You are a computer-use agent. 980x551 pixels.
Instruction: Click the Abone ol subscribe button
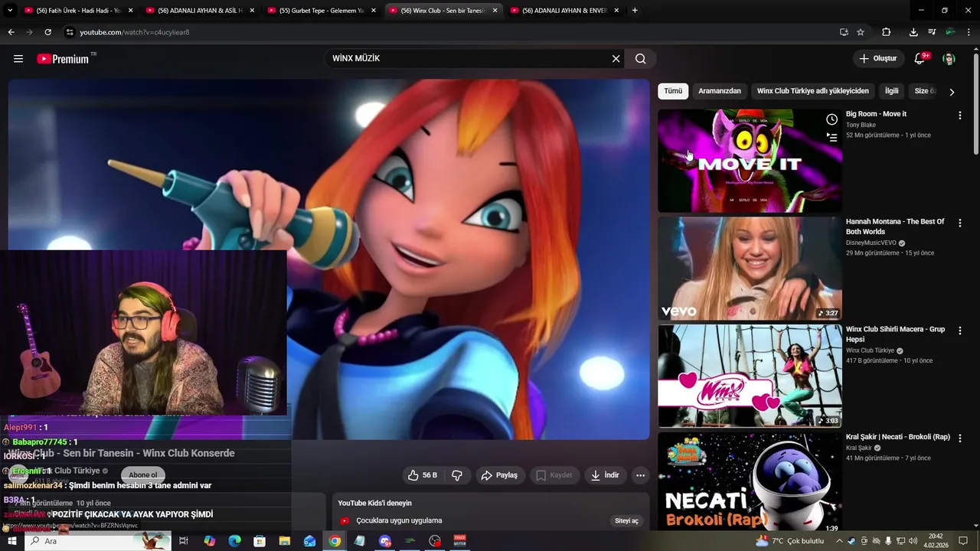click(142, 475)
